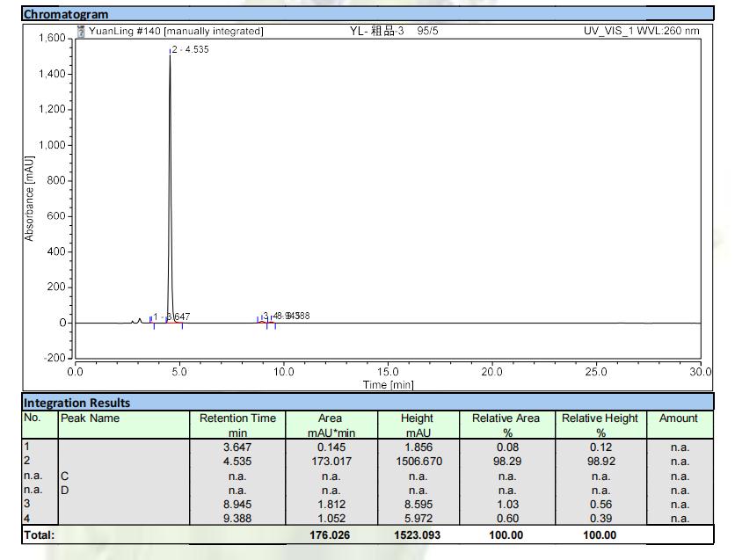Select the Time [min] x-axis label

[x=389, y=385]
